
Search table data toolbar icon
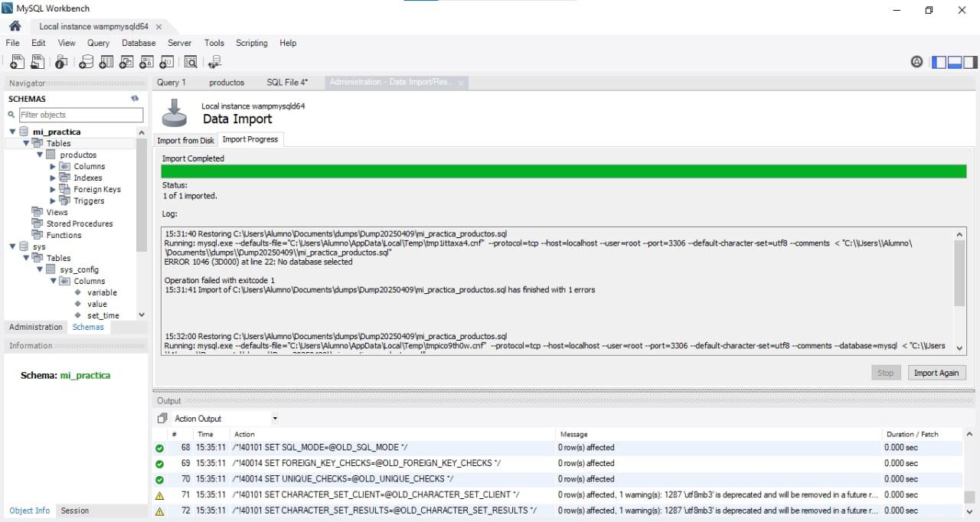tap(191, 62)
